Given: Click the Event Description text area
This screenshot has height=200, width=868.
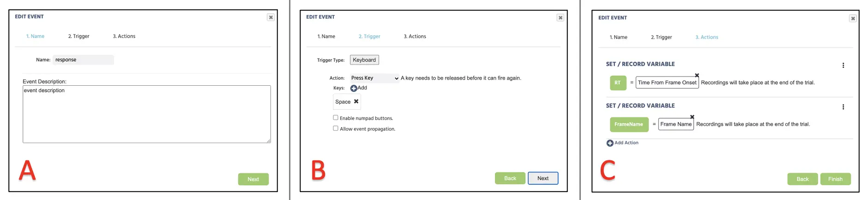Looking at the screenshot, I should tap(147, 114).
